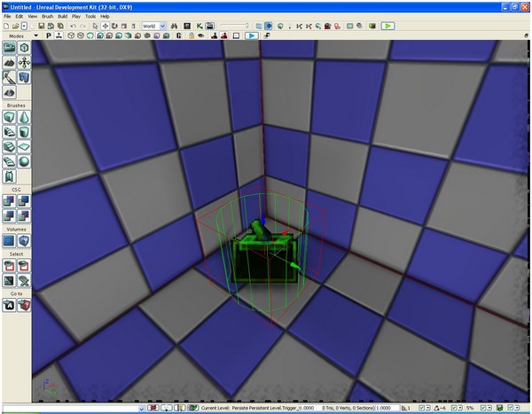Select the Spiral staircase builder brush
This screenshot has height=414, width=532.
pos(9,161)
